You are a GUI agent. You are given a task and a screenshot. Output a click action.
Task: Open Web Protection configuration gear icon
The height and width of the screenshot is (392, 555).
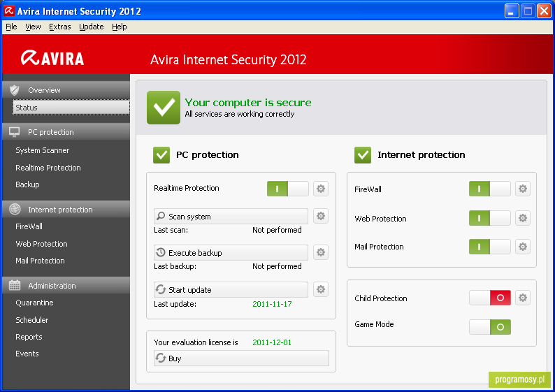(x=523, y=218)
